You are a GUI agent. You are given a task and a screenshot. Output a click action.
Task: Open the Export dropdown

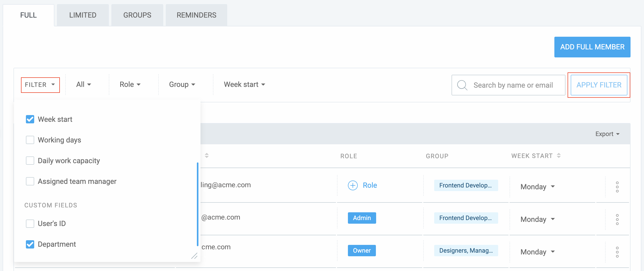coord(607,134)
